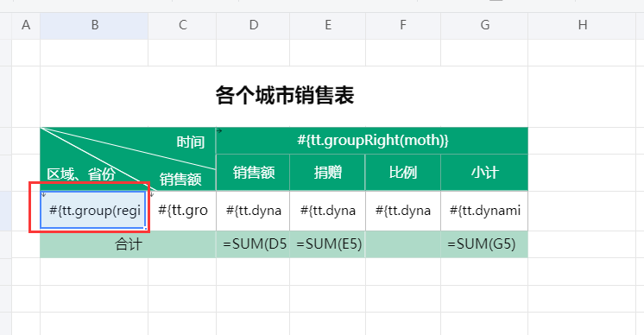The width and height of the screenshot is (644, 335).
Task: Select the =SUM(E5) formula cell
Action: 328,244
